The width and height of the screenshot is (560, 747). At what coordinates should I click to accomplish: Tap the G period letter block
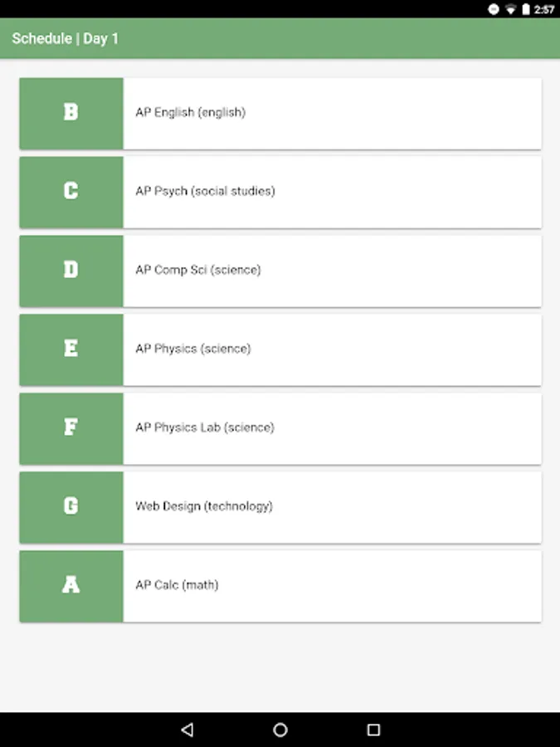click(x=71, y=506)
